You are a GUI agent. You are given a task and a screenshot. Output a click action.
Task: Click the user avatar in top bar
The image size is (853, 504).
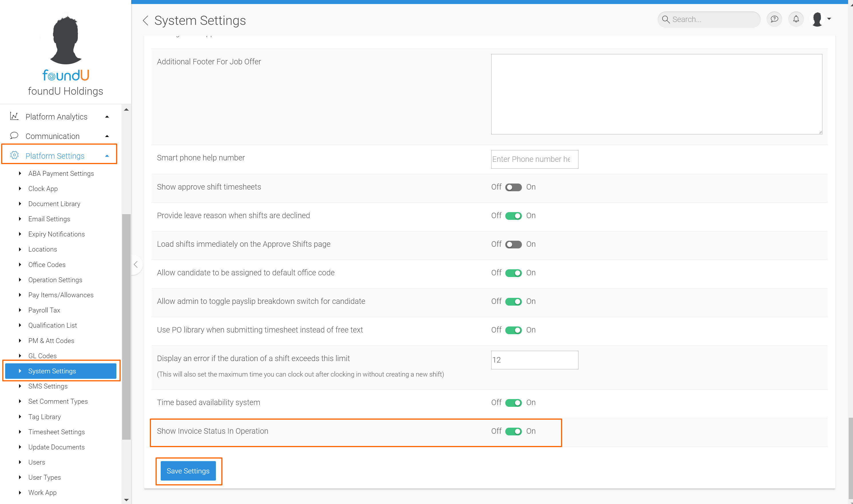(817, 19)
